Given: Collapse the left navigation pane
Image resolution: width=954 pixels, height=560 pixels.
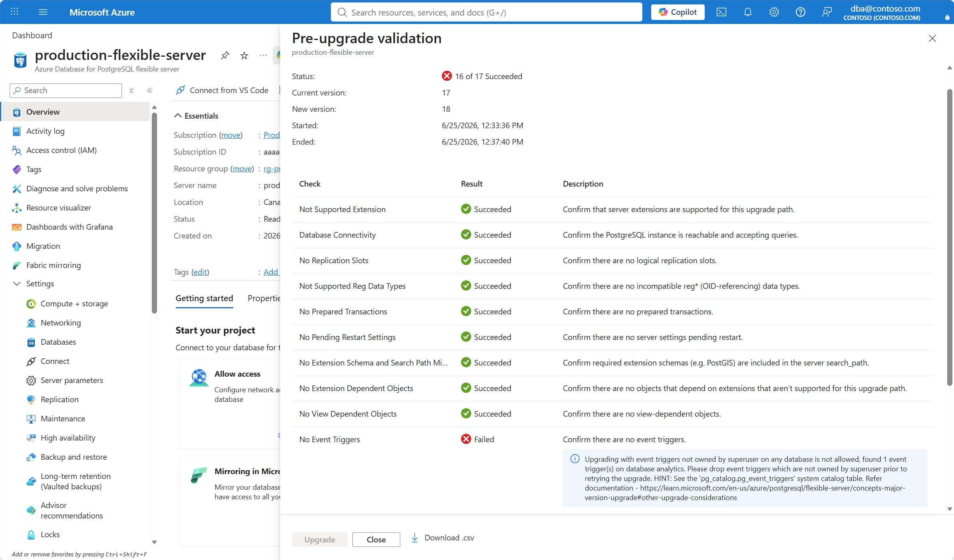Looking at the screenshot, I should click(x=149, y=91).
